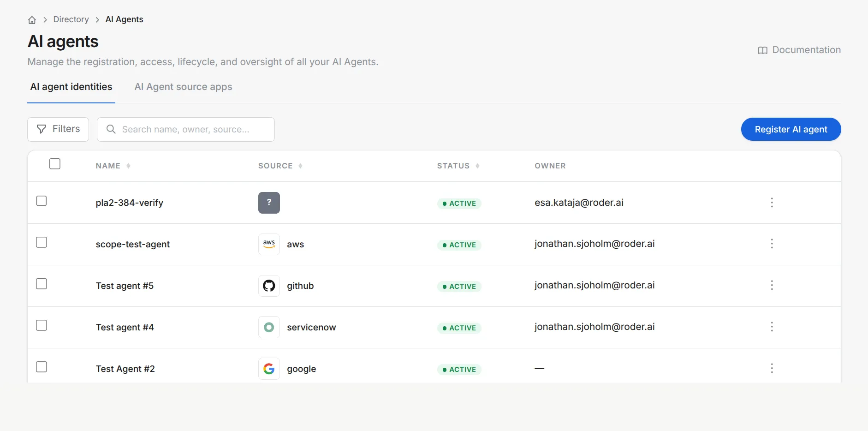
Task: Go to home via breadcrumb house icon
Action: [32, 20]
